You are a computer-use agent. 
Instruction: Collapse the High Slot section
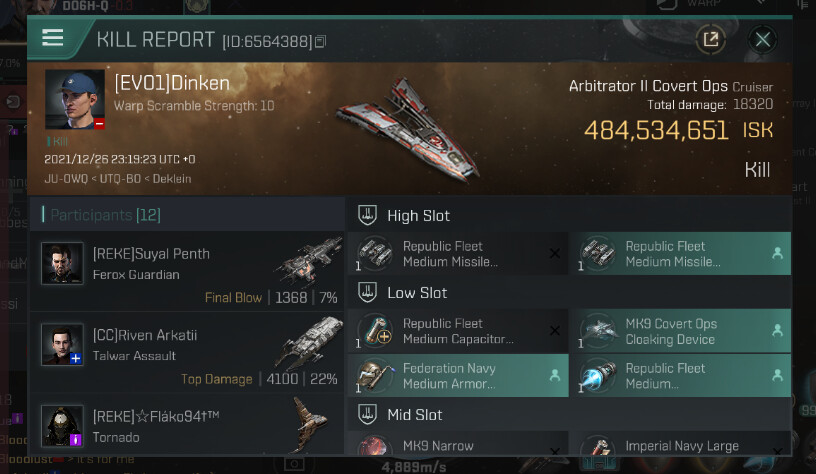click(x=368, y=215)
